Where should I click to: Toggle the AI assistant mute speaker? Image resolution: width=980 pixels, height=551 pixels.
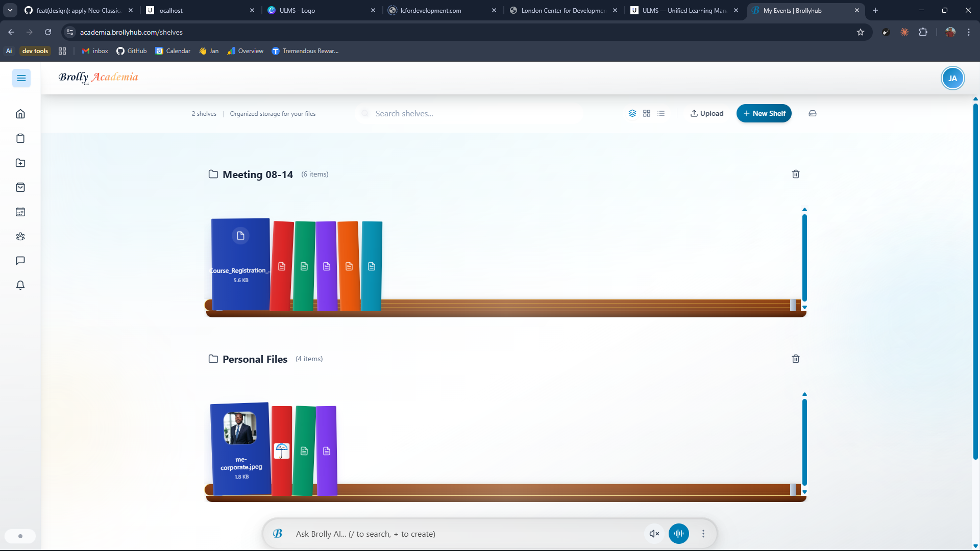tap(654, 534)
